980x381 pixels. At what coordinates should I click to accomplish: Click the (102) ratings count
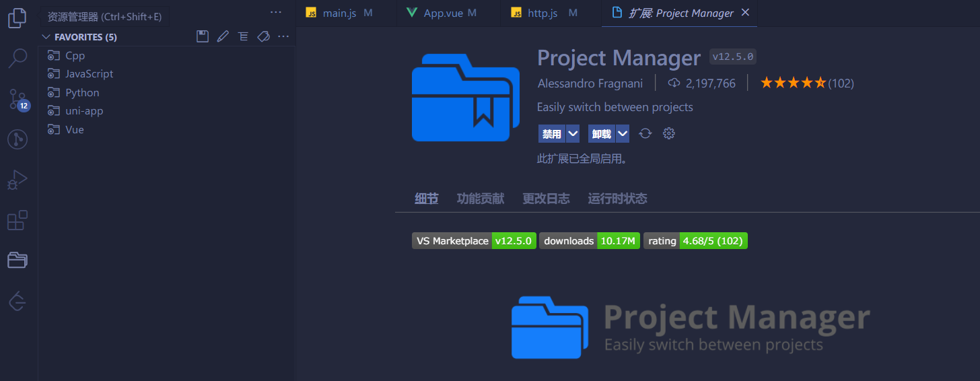[841, 83]
